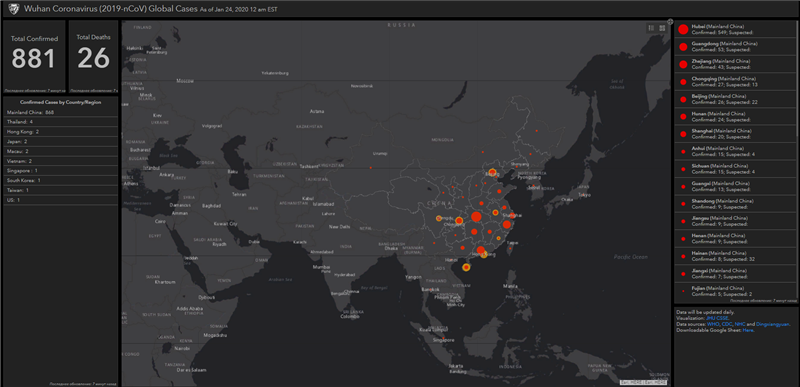Open the Google Sheet 'Here' link
Image resolution: width=800 pixels, height=387 pixels.
pyautogui.click(x=747, y=330)
